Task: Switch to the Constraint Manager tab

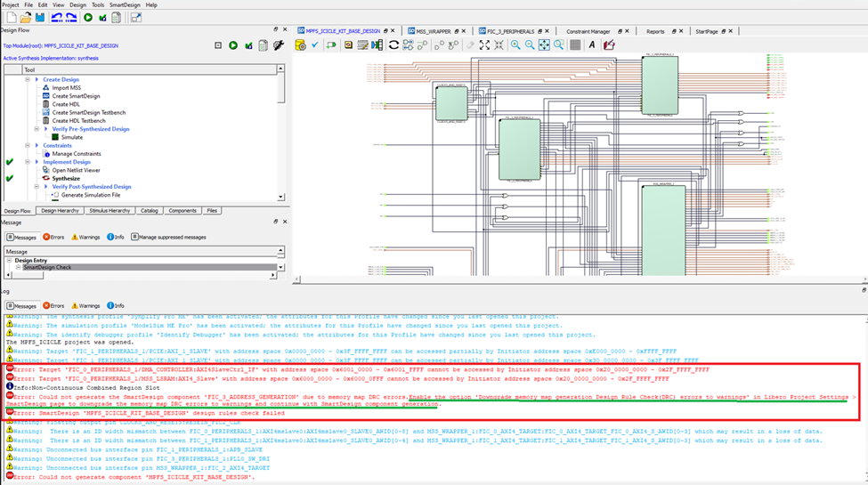Action: 588,31
